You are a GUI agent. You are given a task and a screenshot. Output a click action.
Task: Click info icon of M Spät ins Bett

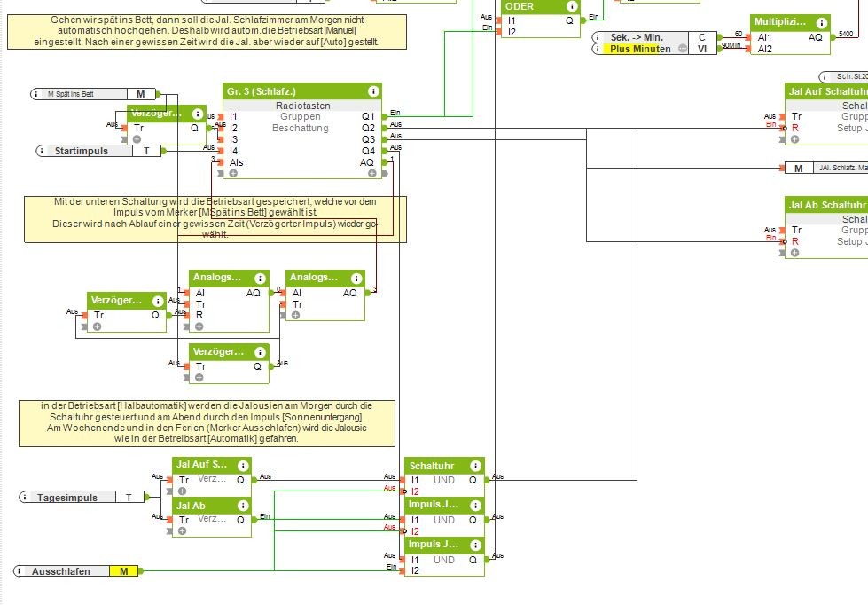coord(36,94)
